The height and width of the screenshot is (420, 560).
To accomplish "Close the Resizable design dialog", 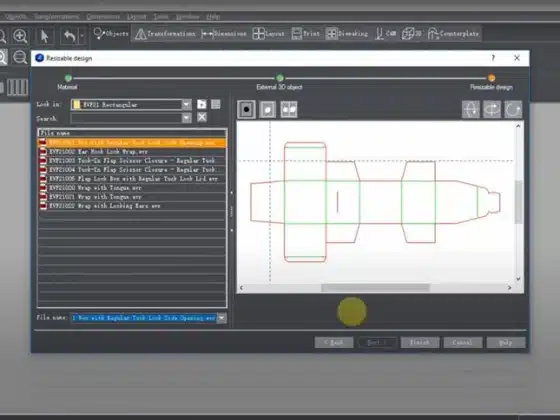I will pos(517,58).
